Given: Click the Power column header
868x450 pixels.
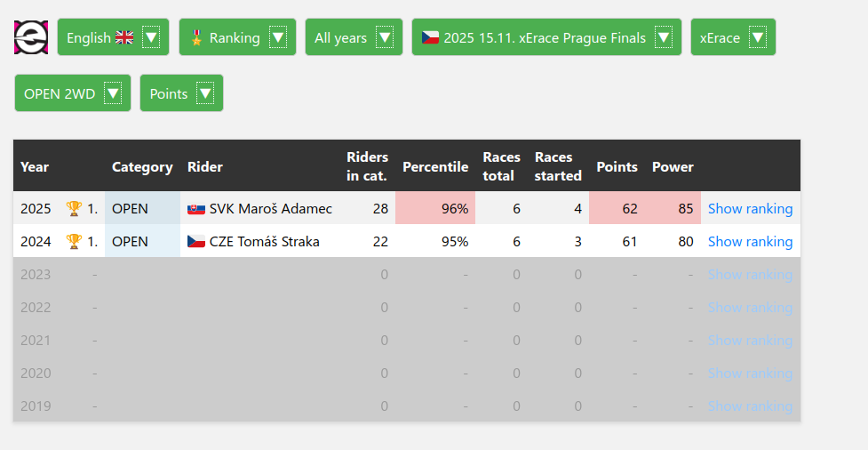Looking at the screenshot, I should pyautogui.click(x=673, y=167).
